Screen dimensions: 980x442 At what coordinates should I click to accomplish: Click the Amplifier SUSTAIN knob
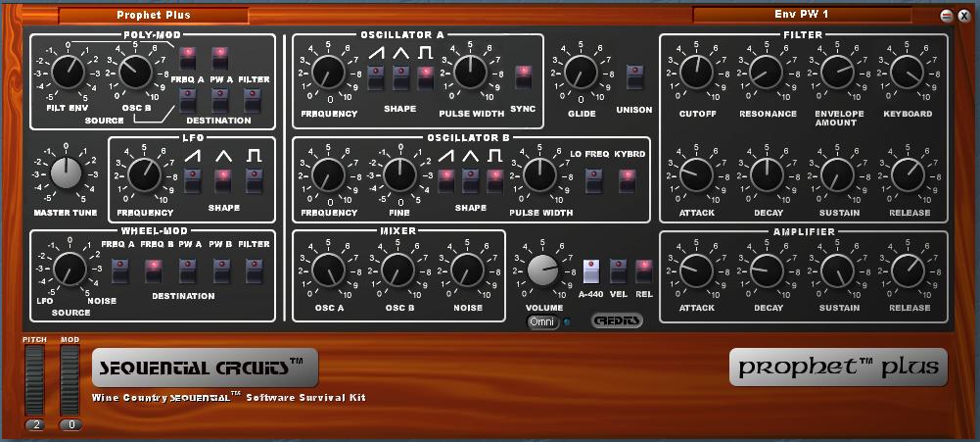coord(837,270)
